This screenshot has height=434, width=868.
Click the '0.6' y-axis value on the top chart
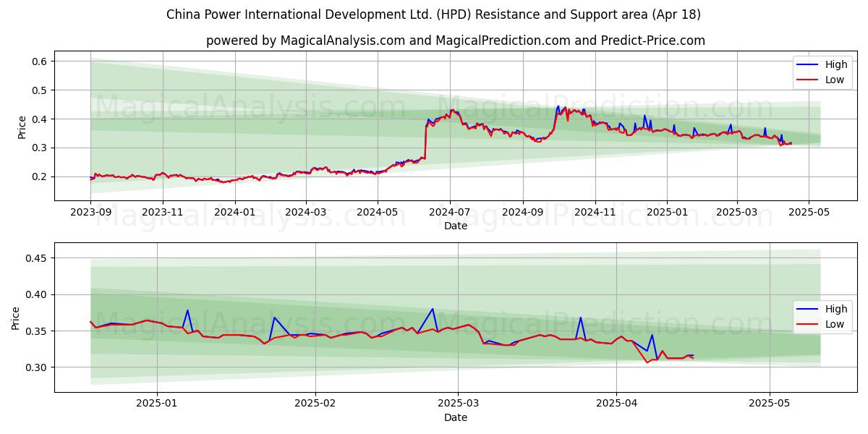click(x=41, y=61)
